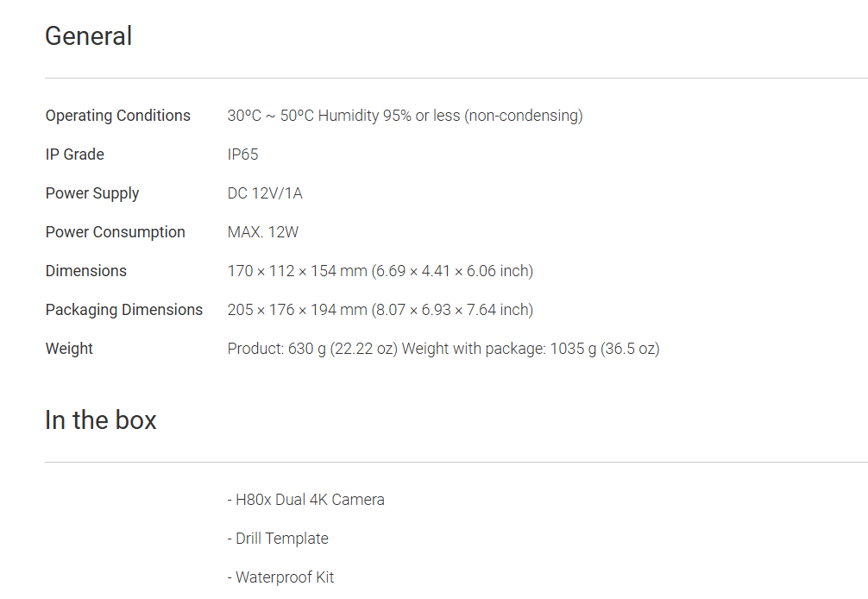
Task: Click the H80x Dual 4K Camera item
Action: (x=306, y=500)
